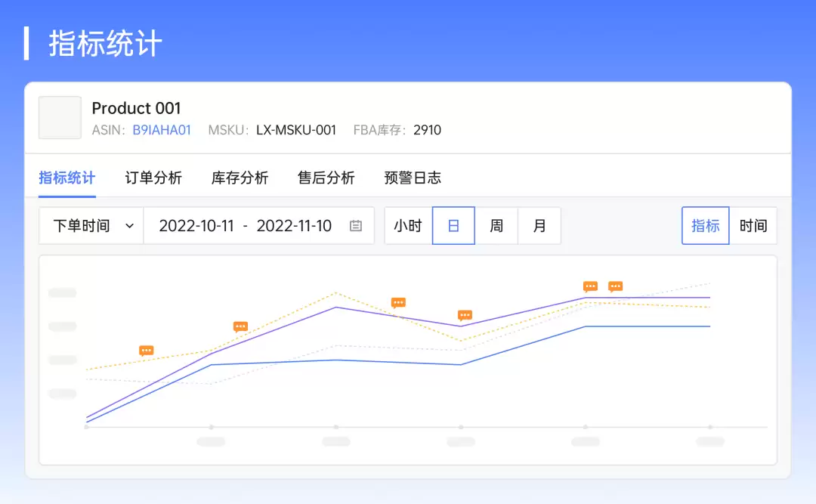Click the calendar icon in date range field
Screen dimensions: 816x504
coord(356,226)
